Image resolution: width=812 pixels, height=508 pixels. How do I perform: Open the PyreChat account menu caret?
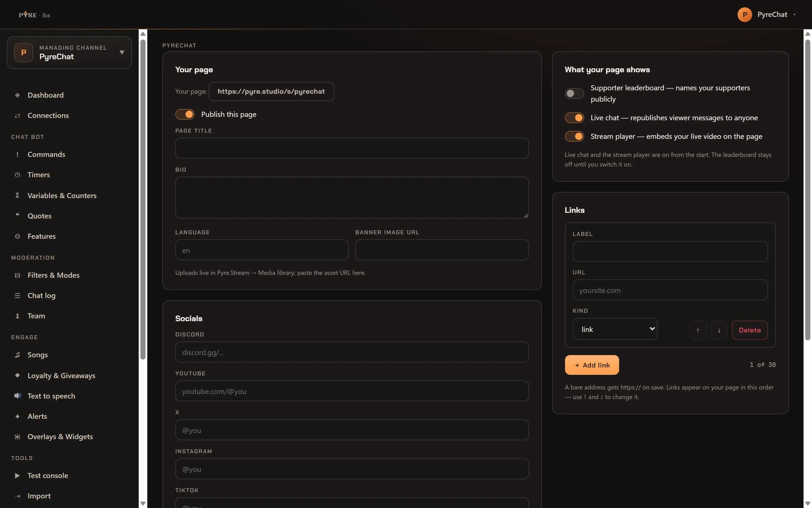(x=795, y=14)
